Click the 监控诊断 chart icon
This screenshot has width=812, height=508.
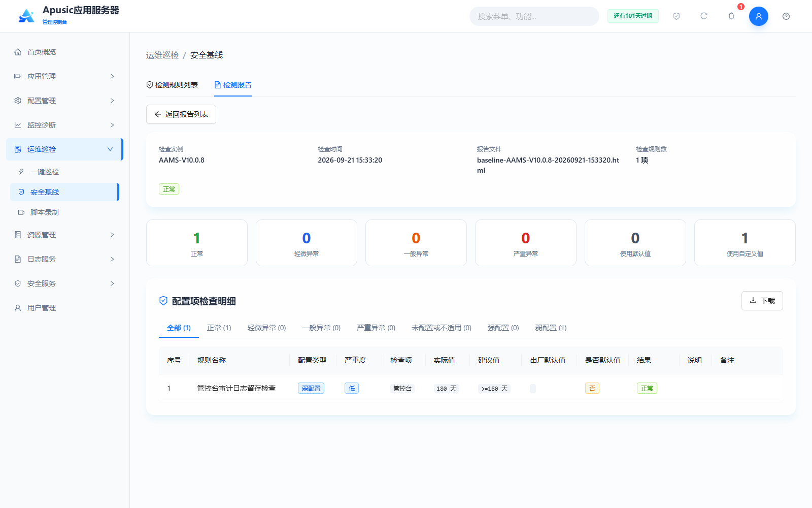tap(18, 125)
